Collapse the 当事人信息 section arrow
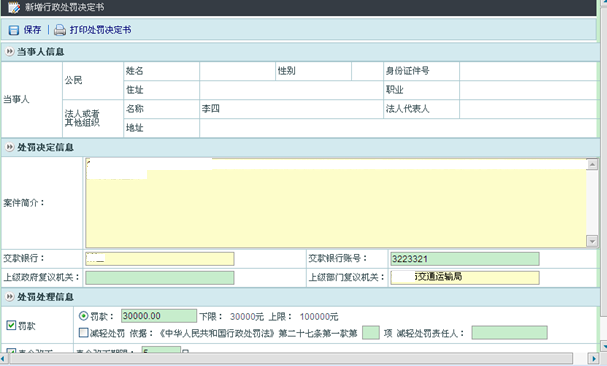Screen dimensions: 607x366 point(9,51)
